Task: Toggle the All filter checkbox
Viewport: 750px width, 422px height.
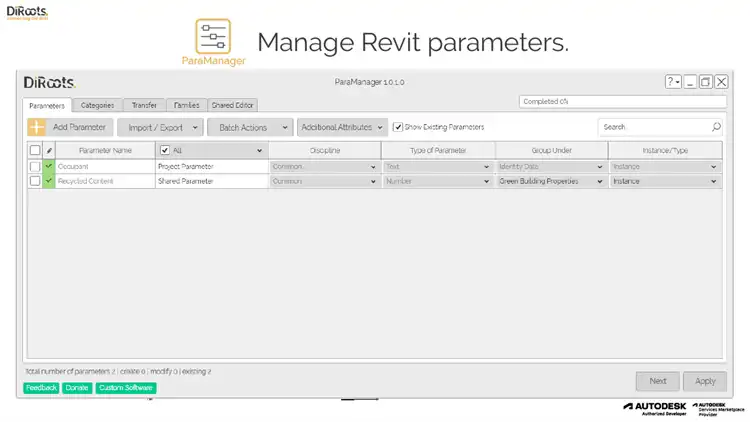Action: (x=165, y=150)
